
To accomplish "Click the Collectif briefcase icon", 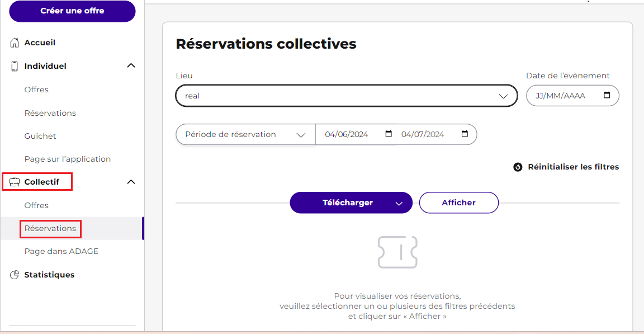I will 15,182.
